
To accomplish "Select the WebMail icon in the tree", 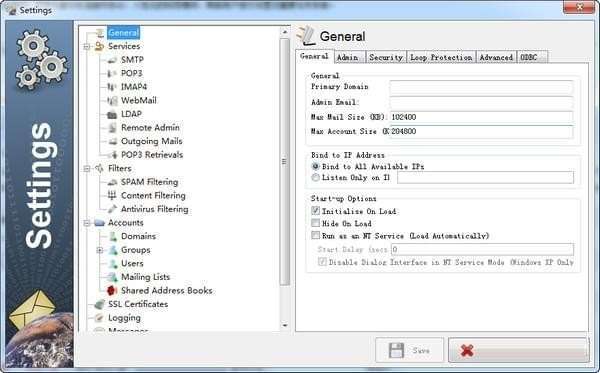I will click(x=112, y=101).
